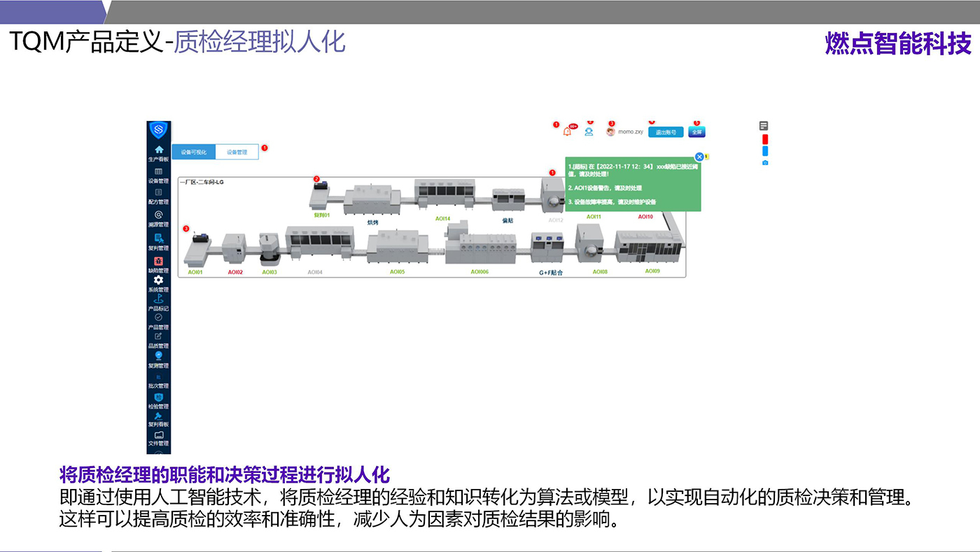This screenshot has height=552, width=980.
Task: Switch to the 设备可视化 tab
Action: [x=194, y=152]
